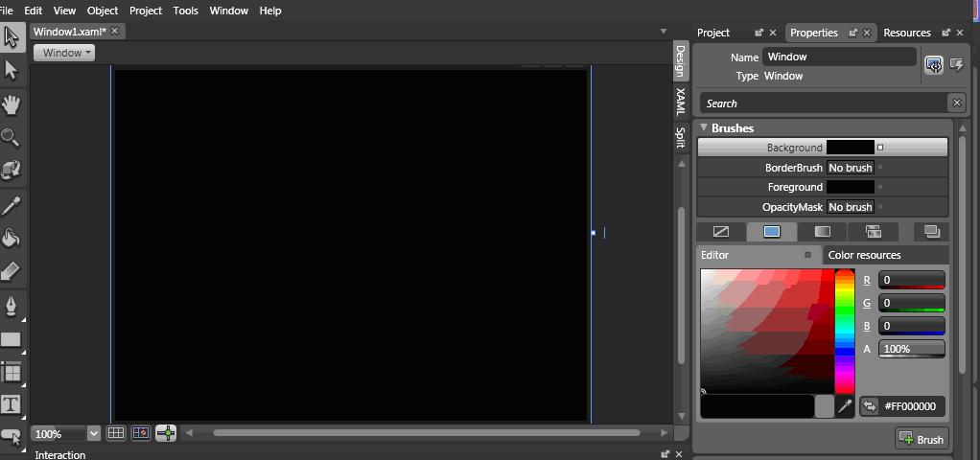Show the Events lightning bolt view
This screenshot has height=460, width=980.
coord(957,65)
